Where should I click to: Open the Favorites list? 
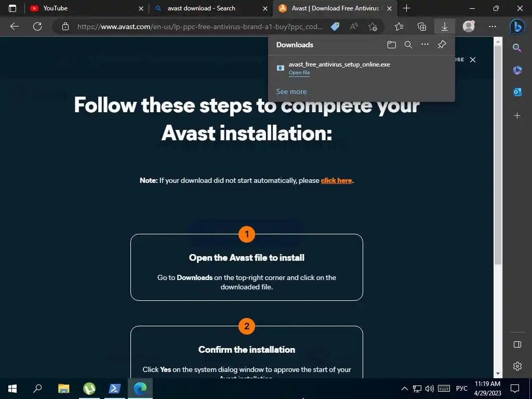click(399, 26)
